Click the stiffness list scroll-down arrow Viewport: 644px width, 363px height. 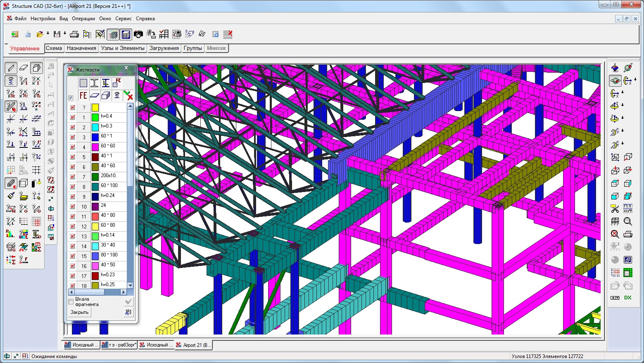click(130, 285)
